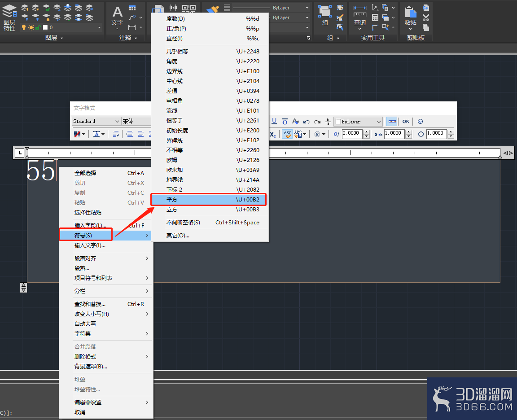Toggle the ruler display button
This screenshot has width=517, height=420.
tap(392, 121)
